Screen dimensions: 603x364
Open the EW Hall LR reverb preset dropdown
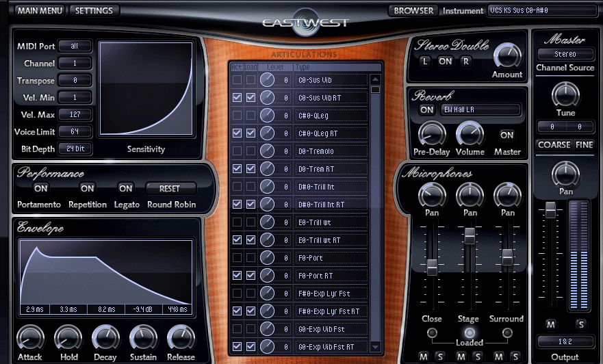tap(480, 109)
